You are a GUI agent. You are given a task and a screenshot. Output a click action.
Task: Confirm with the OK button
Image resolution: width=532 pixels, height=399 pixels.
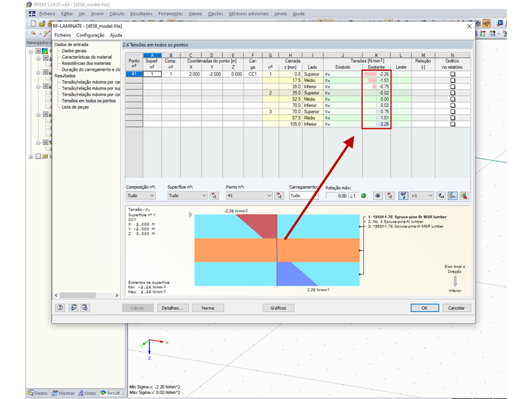click(425, 308)
